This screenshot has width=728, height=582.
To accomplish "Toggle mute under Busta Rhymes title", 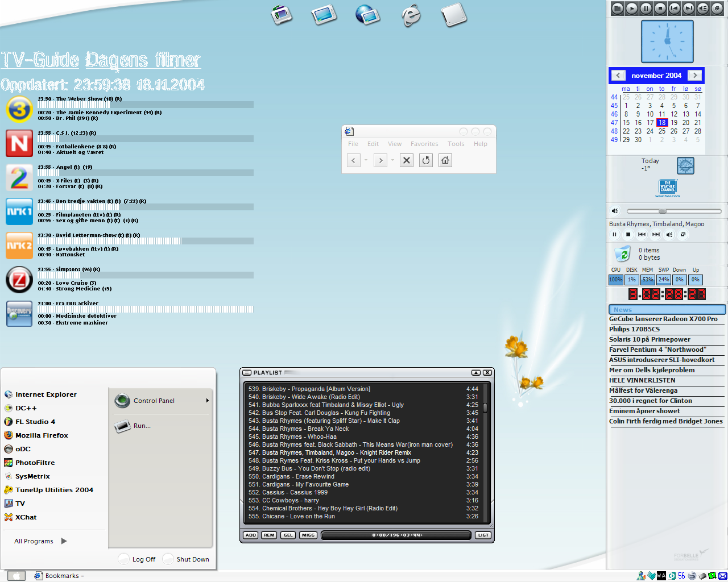I will click(x=669, y=234).
